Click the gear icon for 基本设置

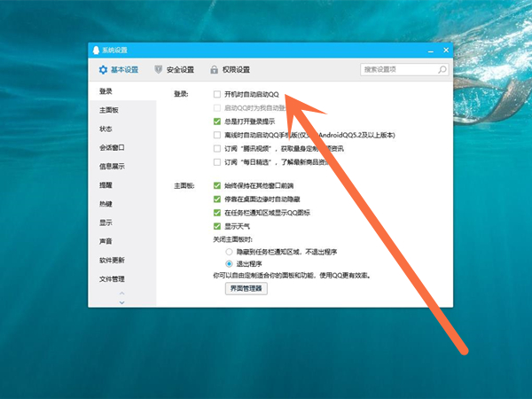pyautogui.click(x=103, y=70)
